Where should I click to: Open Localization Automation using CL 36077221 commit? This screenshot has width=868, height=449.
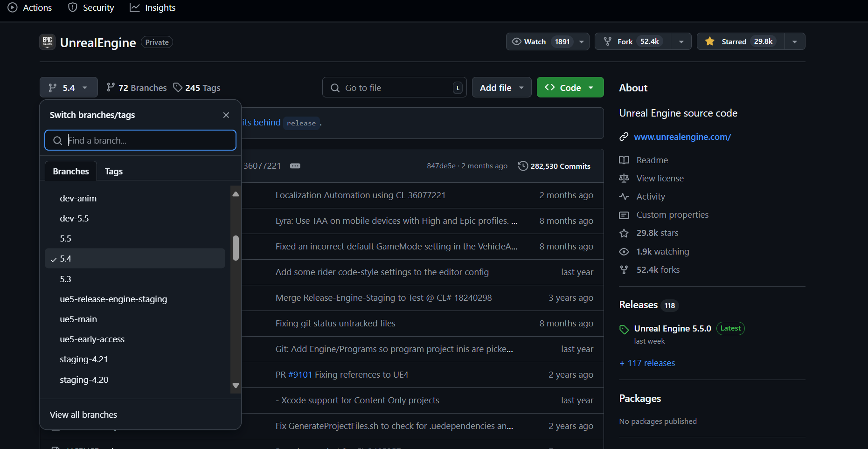361,195
